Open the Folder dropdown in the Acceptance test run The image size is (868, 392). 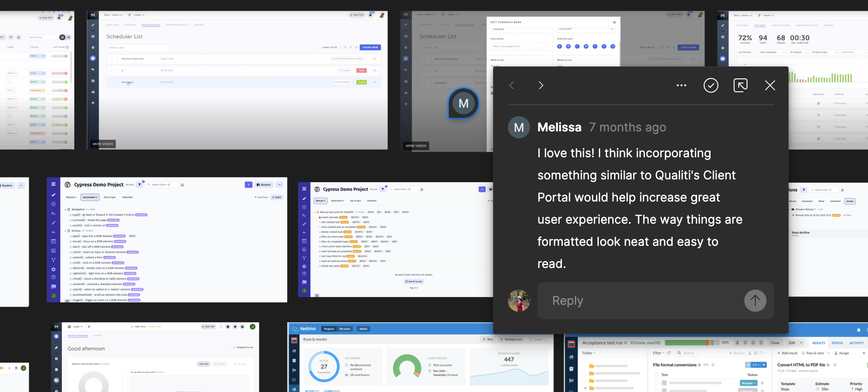pos(589,353)
